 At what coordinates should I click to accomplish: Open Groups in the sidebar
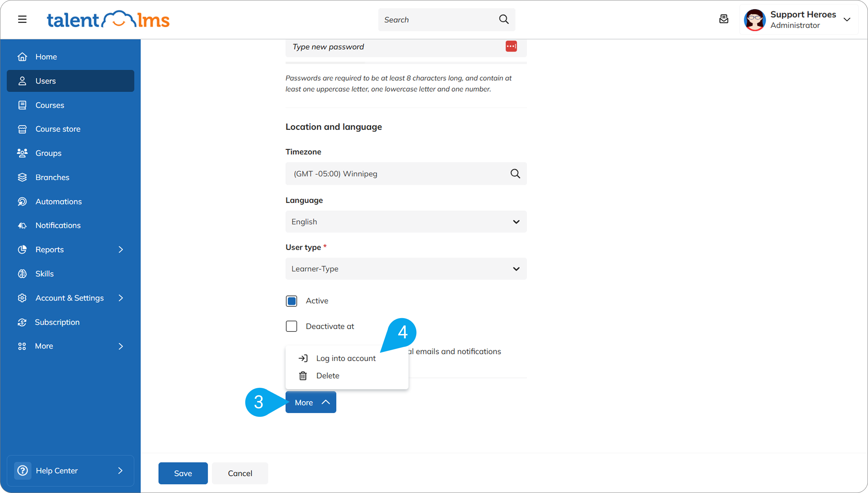[71, 153]
